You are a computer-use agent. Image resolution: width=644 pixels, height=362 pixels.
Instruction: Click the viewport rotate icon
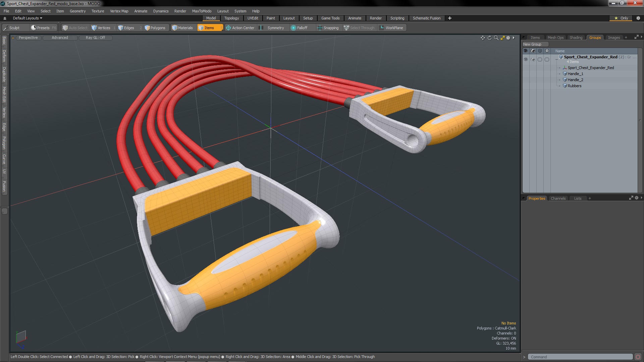pos(489,38)
